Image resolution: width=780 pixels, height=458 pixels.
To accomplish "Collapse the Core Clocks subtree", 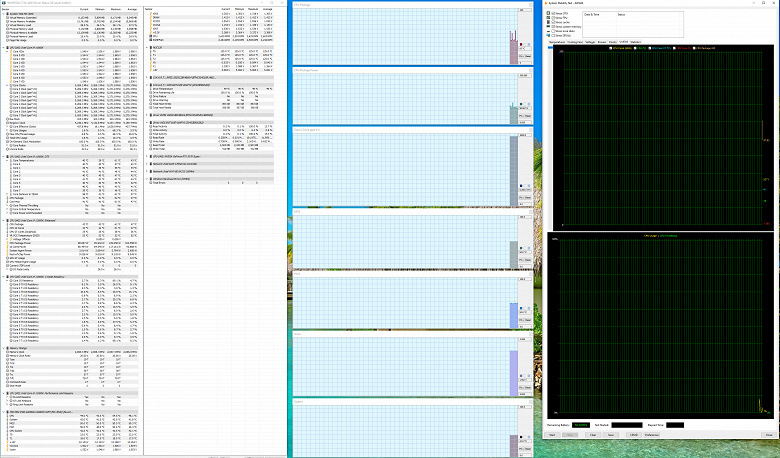I will pos(7,85).
